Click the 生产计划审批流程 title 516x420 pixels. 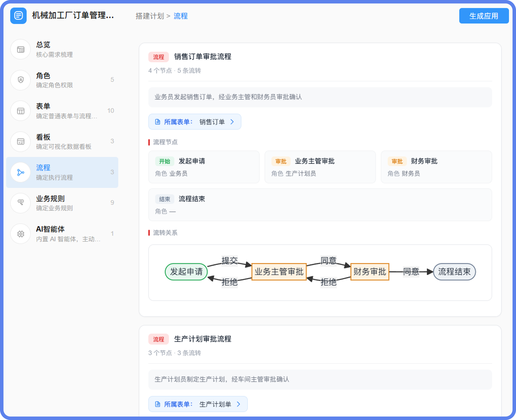pos(203,339)
